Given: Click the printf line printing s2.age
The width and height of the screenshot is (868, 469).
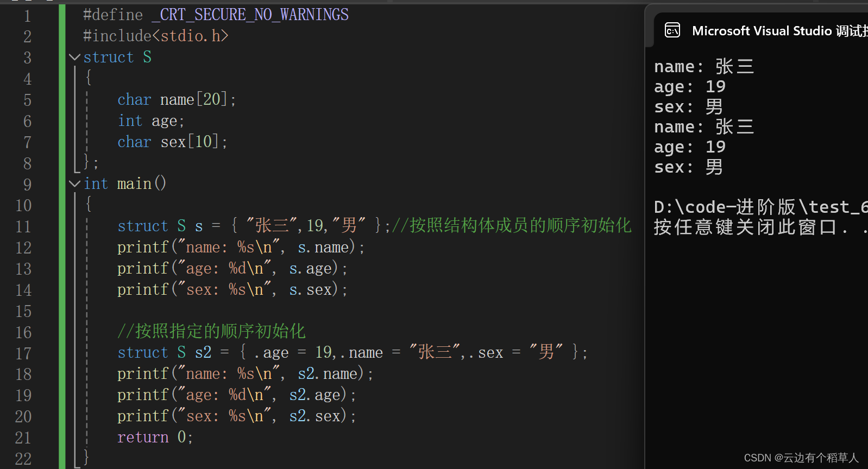Looking at the screenshot, I should point(237,395).
